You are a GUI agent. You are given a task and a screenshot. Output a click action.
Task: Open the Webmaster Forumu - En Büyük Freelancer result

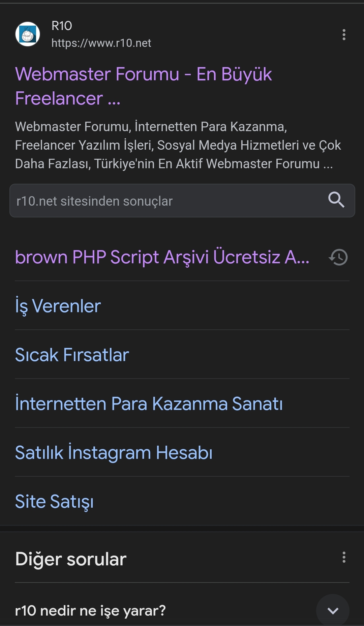tap(144, 86)
